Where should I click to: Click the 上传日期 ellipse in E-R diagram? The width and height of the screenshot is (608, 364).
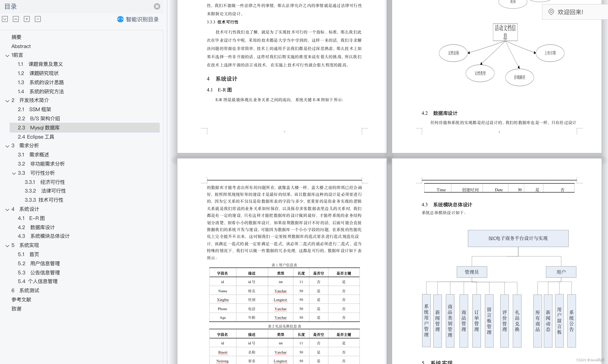[550, 53]
